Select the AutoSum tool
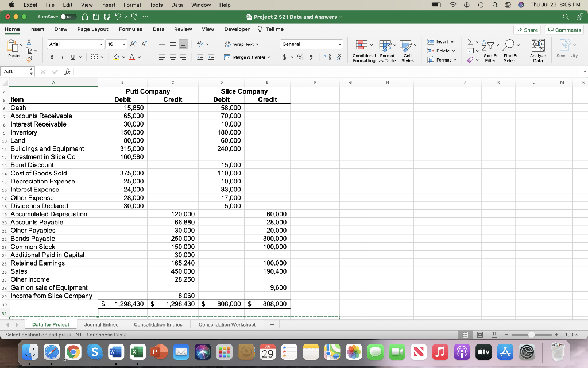 [470, 42]
